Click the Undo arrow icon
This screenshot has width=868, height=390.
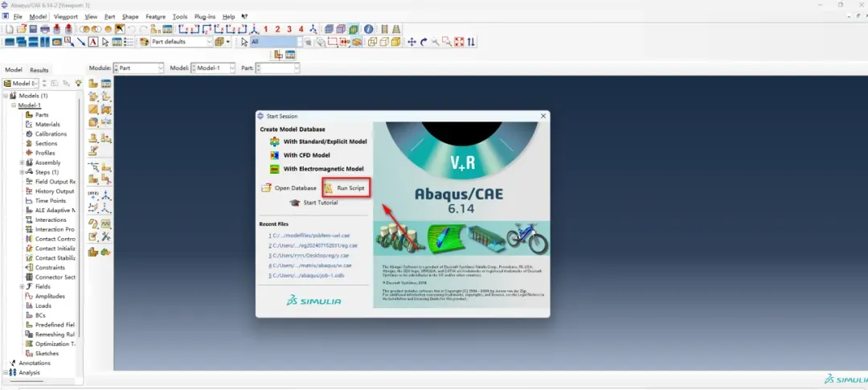(131, 29)
